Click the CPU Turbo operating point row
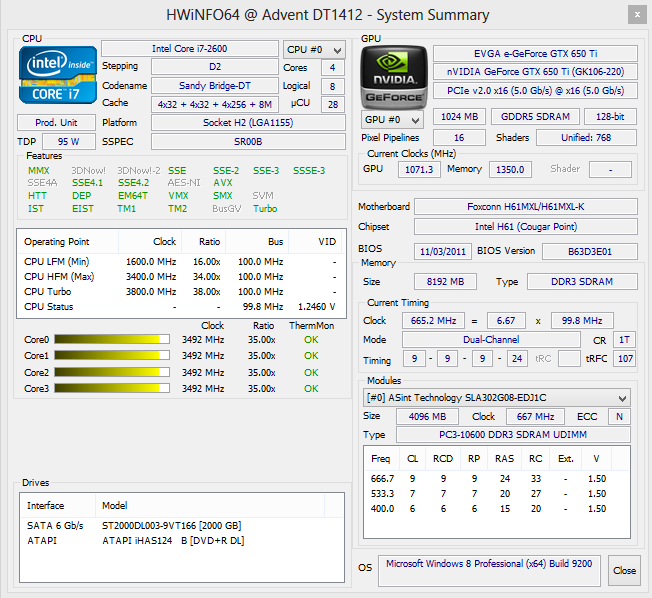The image size is (652, 598). 180,292
